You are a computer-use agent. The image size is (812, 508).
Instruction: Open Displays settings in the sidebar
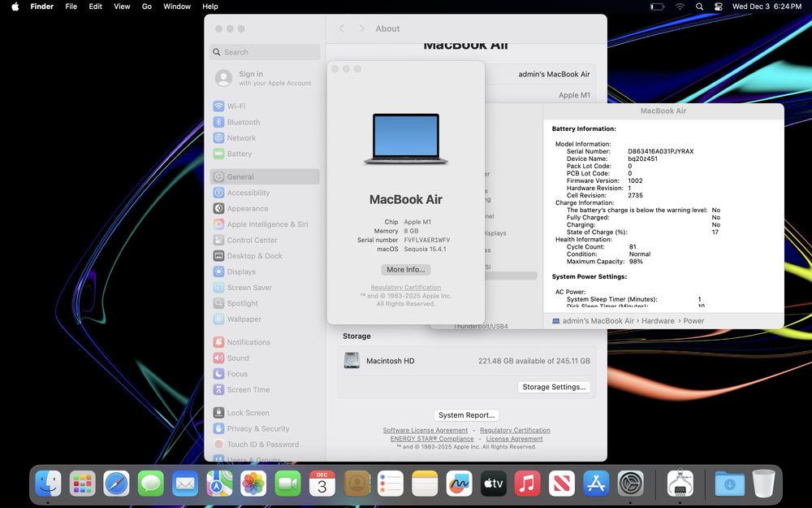pos(265,271)
